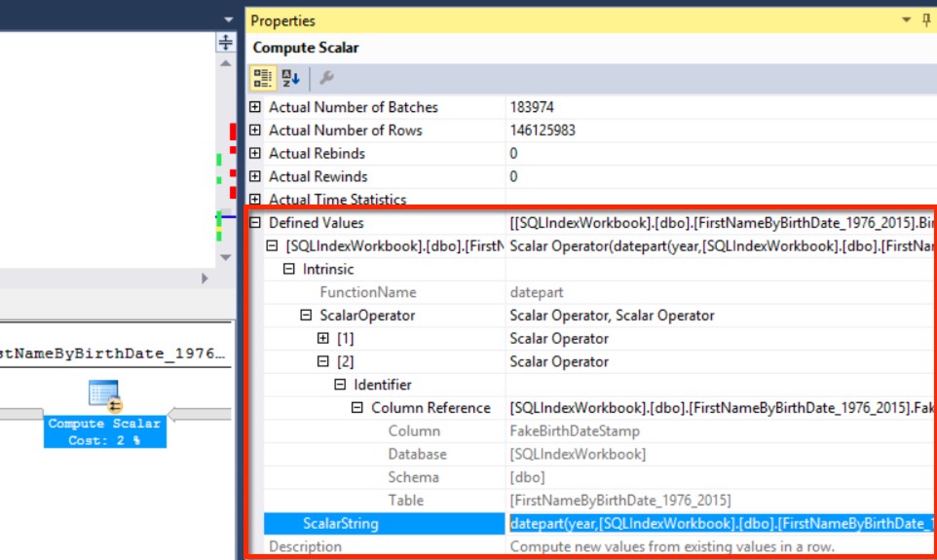The image size is (937, 560).
Task: Click the Actual Rewinds value 0
Action: pos(513,176)
